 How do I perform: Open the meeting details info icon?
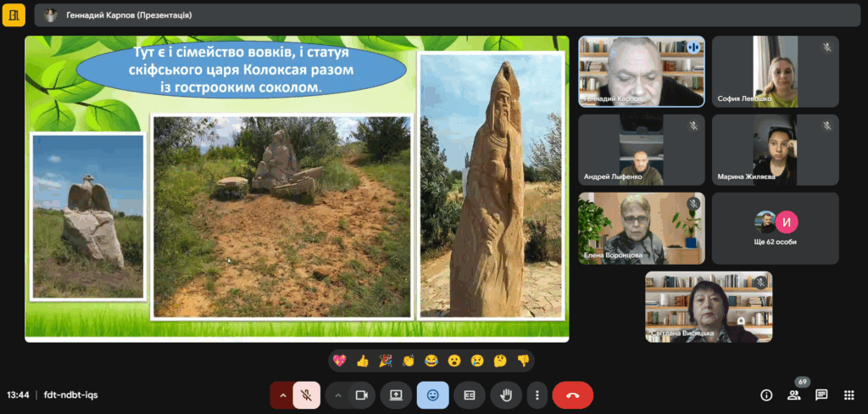point(766,395)
